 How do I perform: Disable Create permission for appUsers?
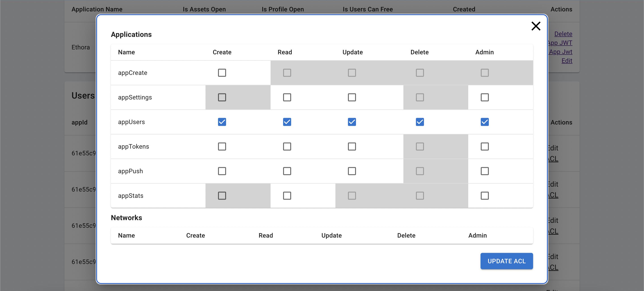coord(222,122)
